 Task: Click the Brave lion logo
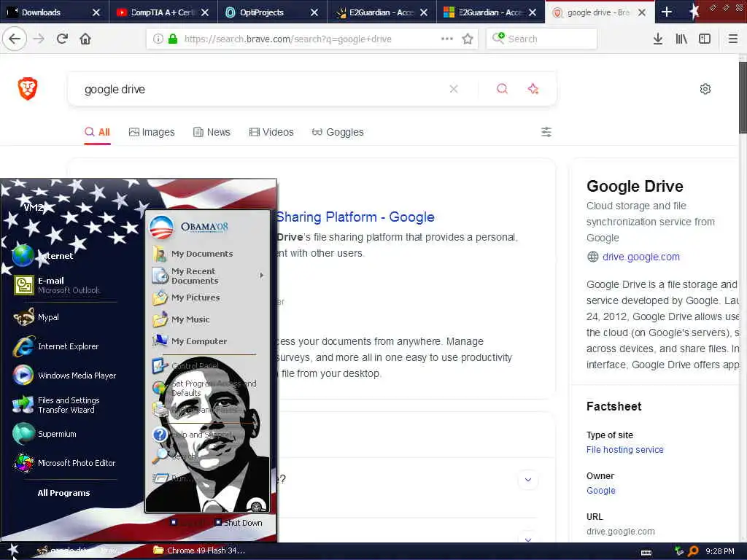(x=28, y=88)
